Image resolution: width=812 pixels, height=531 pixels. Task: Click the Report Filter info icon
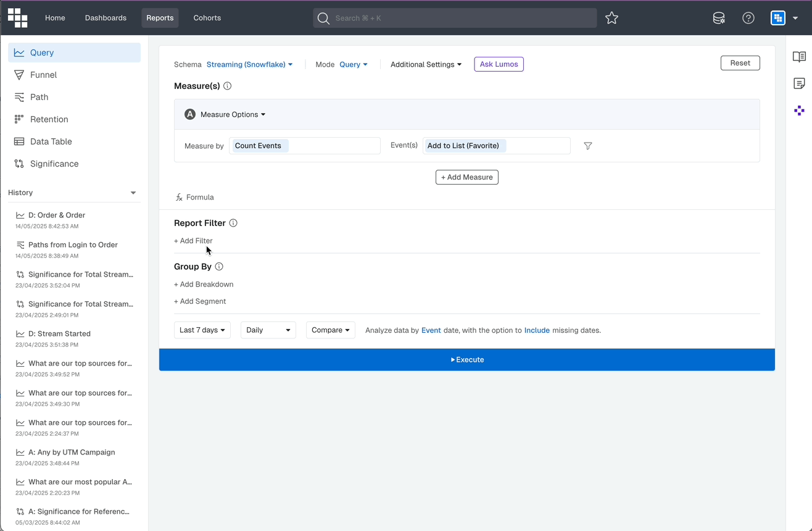(233, 223)
